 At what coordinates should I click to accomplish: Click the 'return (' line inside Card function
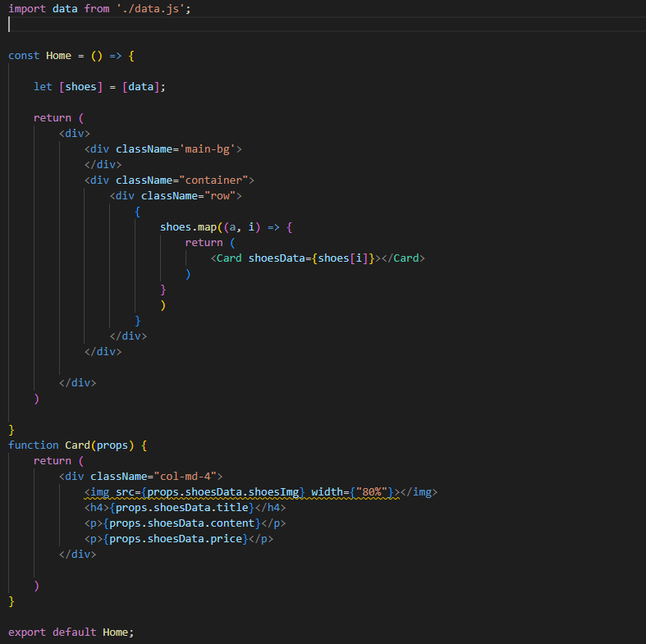click(x=58, y=461)
